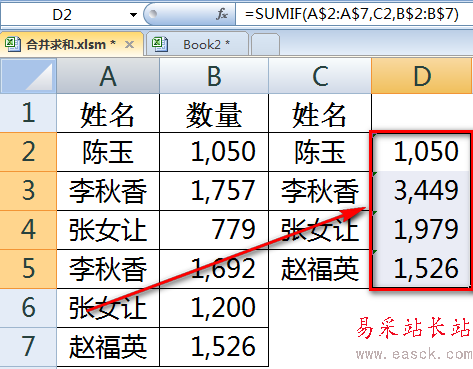Image resolution: width=473 pixels, height=369 pixels.
Task: Click the Select All corner triangle
Action: tap(28, 76)
